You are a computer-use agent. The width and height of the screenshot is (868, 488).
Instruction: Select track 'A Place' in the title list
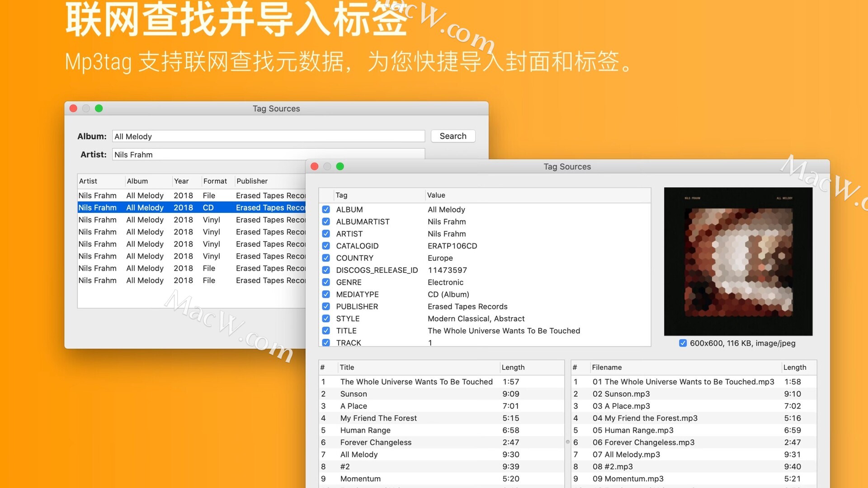point(442,406)
